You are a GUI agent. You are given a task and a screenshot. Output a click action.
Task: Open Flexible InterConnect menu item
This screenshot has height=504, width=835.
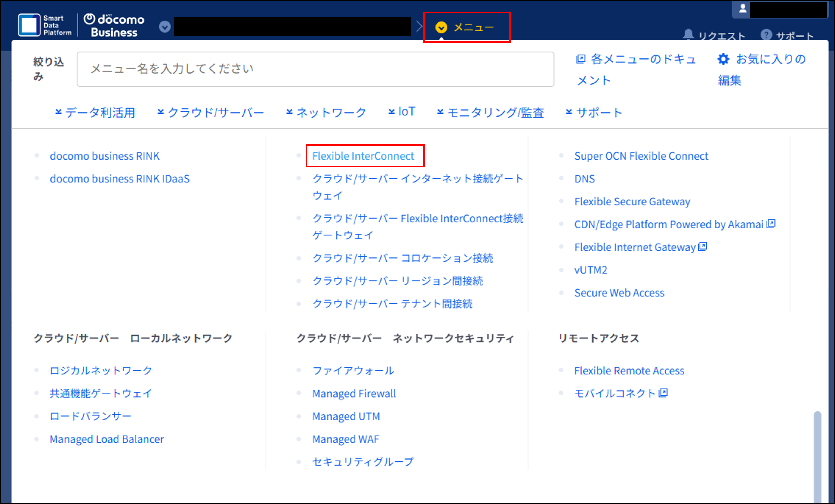[x=363, y=156]
